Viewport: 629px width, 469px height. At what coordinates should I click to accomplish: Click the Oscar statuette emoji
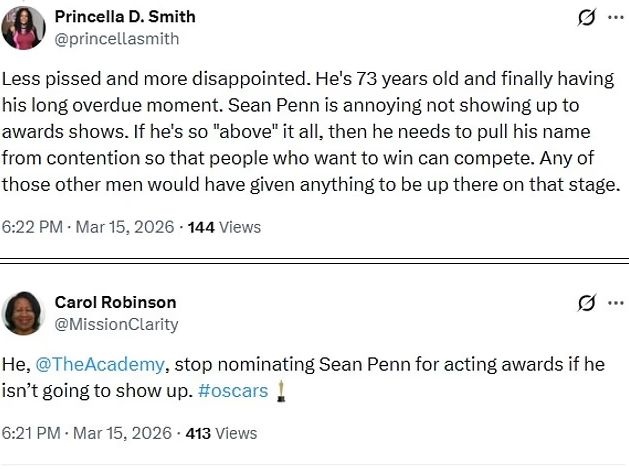281,390
